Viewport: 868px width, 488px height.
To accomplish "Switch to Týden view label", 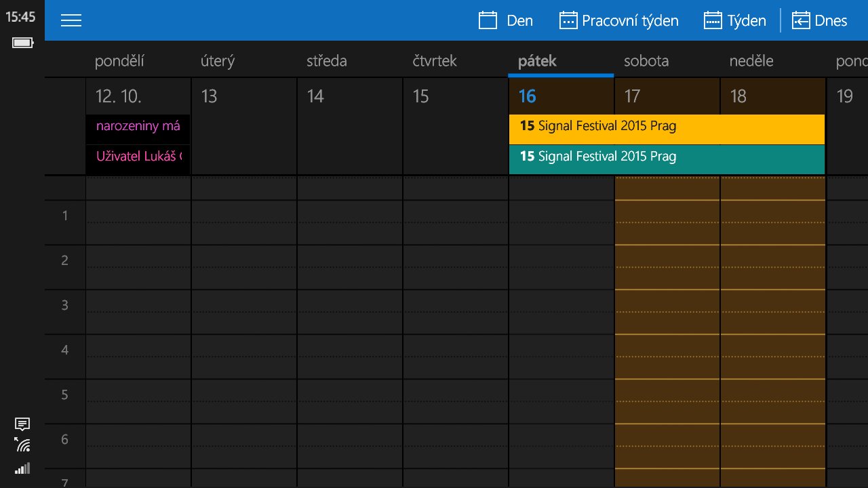I will [x=747, y=21].
